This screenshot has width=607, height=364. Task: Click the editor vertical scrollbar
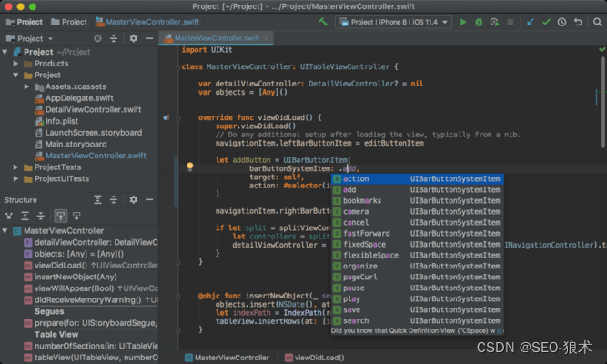coord(602,102)
